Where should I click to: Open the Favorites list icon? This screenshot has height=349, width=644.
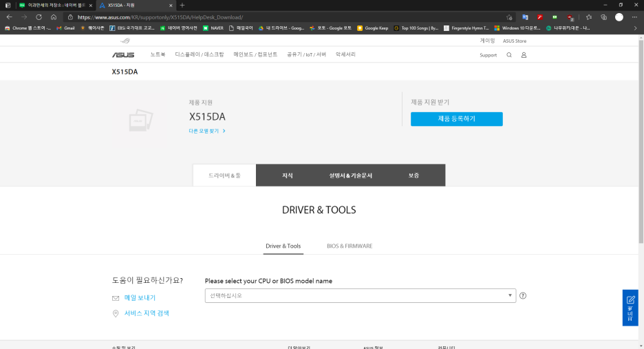(x=589, y=17)
